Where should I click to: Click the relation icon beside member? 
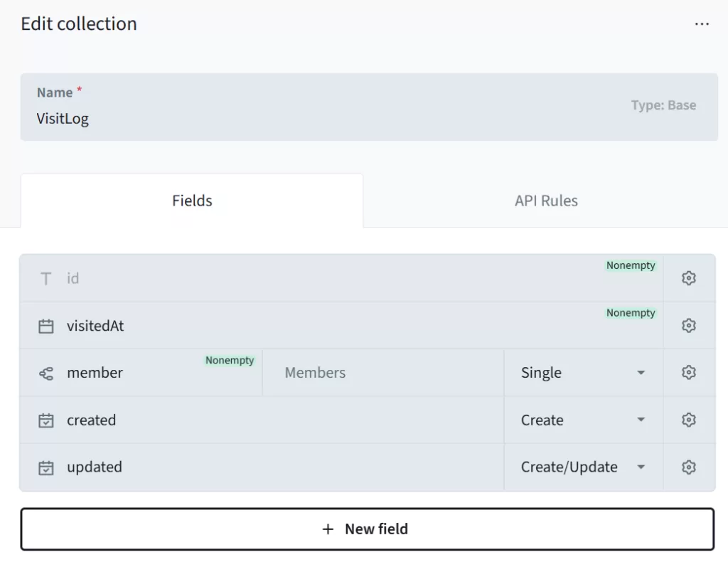46,373
